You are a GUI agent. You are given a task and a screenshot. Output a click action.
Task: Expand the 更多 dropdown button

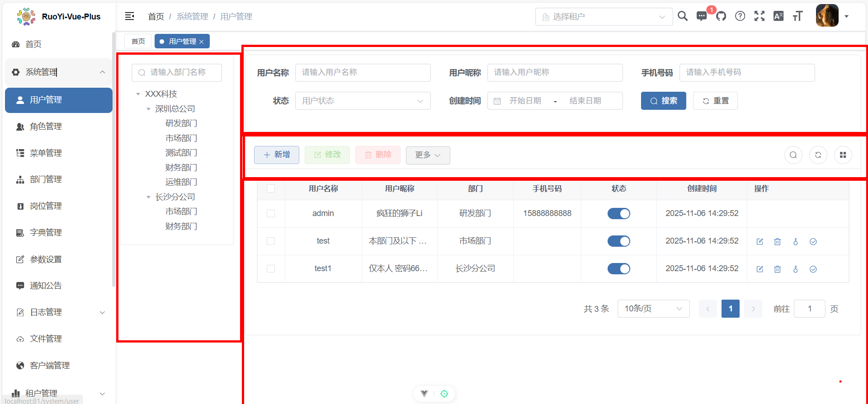(428, 155)
